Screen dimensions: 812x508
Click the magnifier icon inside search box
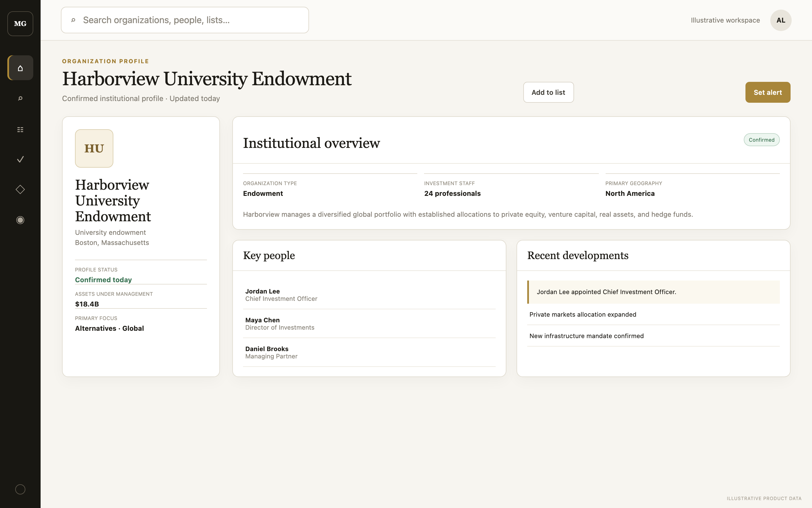(73, 20)
